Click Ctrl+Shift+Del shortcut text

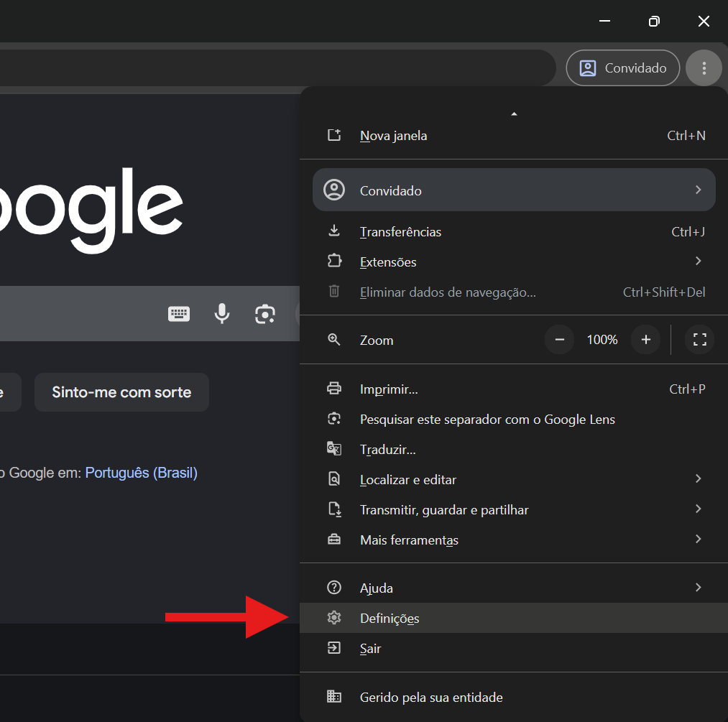[x=664, y=292]
